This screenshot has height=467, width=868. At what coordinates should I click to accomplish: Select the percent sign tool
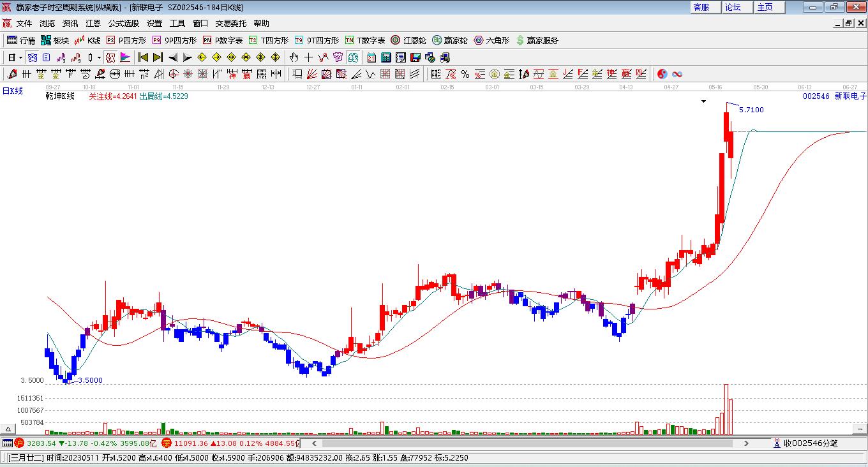tap(465, 74)
